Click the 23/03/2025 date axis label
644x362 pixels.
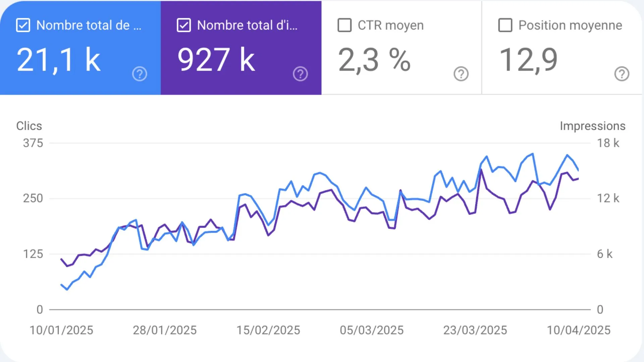pyautogui.click(x=475, y=330)
